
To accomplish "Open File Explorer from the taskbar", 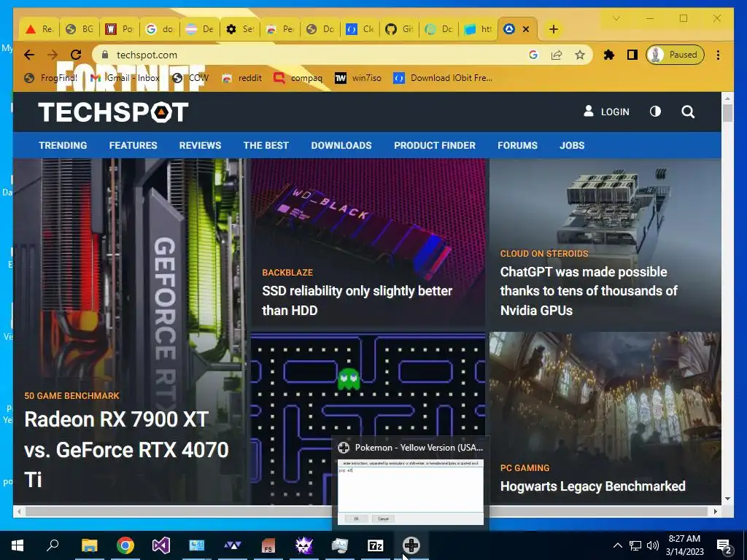I will pyautogui.click(x=89, y=545).
